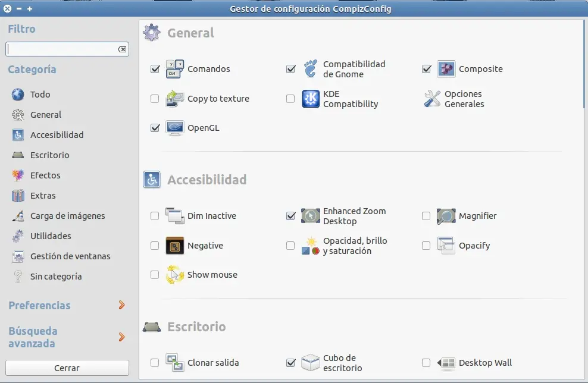Click the question mark icon beside Sin categoría
The height and width of the screenshot is (383, 588).
pyautogui.click(x=18, y=277)
